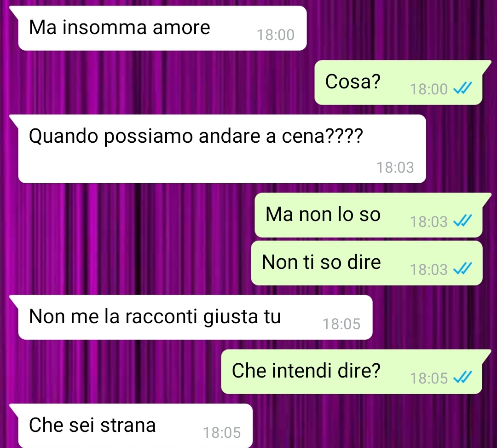The image size is (497, 448).
Task: Tap the 18:05 timestamp on 'Che sei strana'
Action: pyautogui.click(x=222, y=433)
